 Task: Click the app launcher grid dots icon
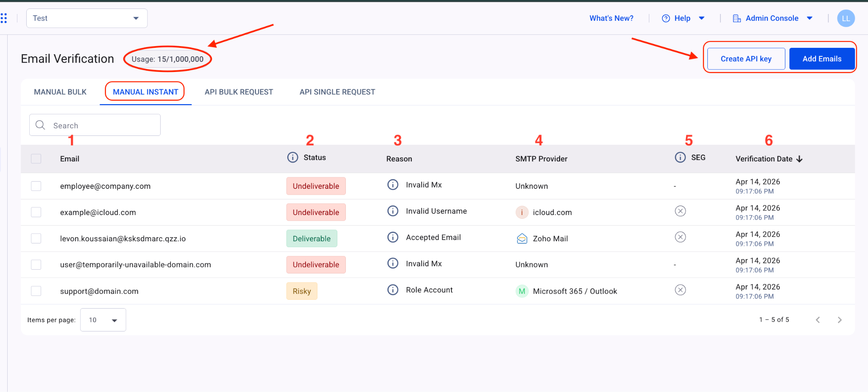4,18
